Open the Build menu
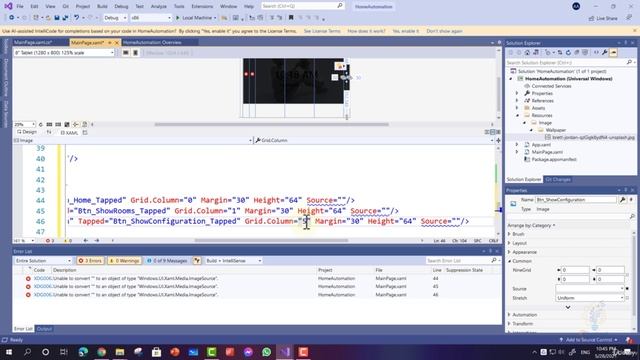Viewport: 640px width, 360px height. point(102,7)
